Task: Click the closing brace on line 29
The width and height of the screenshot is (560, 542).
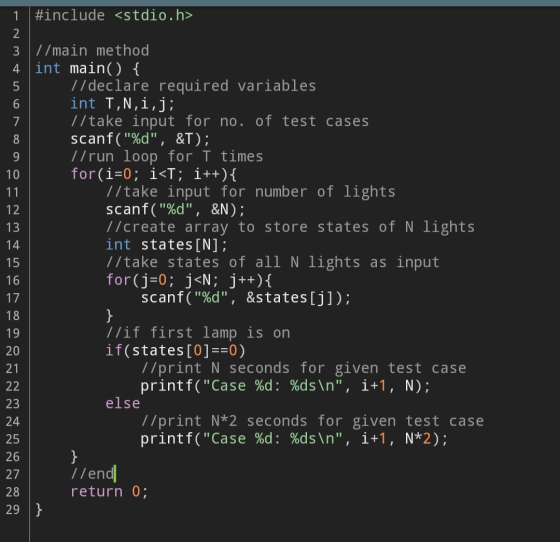Action: [x=39, y=510]
